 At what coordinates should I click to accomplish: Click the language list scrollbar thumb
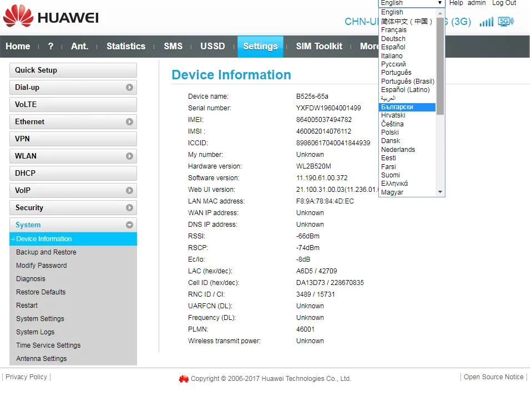[x=440, y=66]
